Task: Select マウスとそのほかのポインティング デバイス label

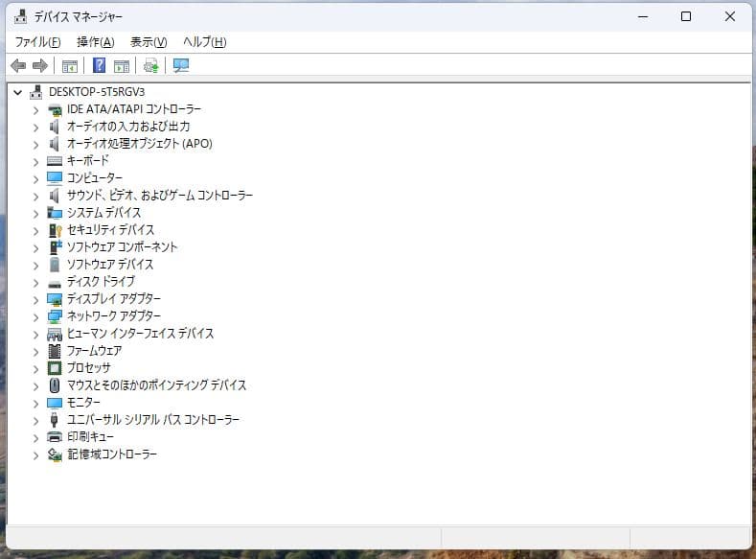Action: point(157,384)
